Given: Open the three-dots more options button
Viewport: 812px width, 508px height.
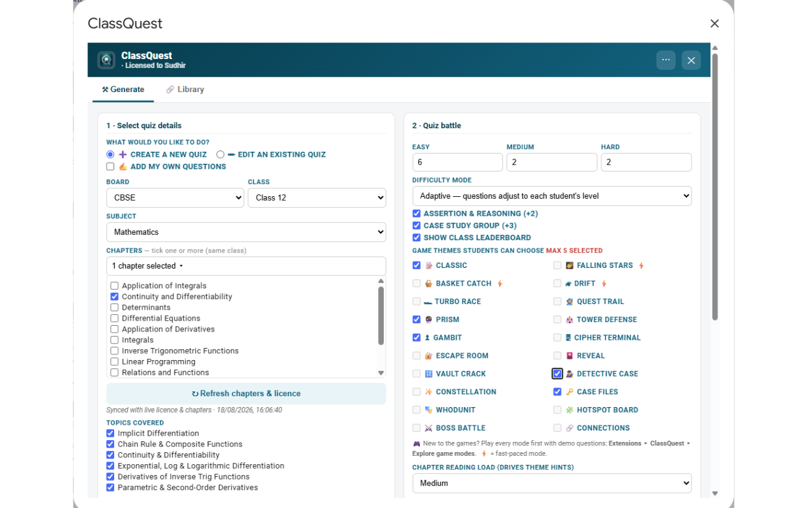Looking at the screenshot, I should (x=666, y=60).
